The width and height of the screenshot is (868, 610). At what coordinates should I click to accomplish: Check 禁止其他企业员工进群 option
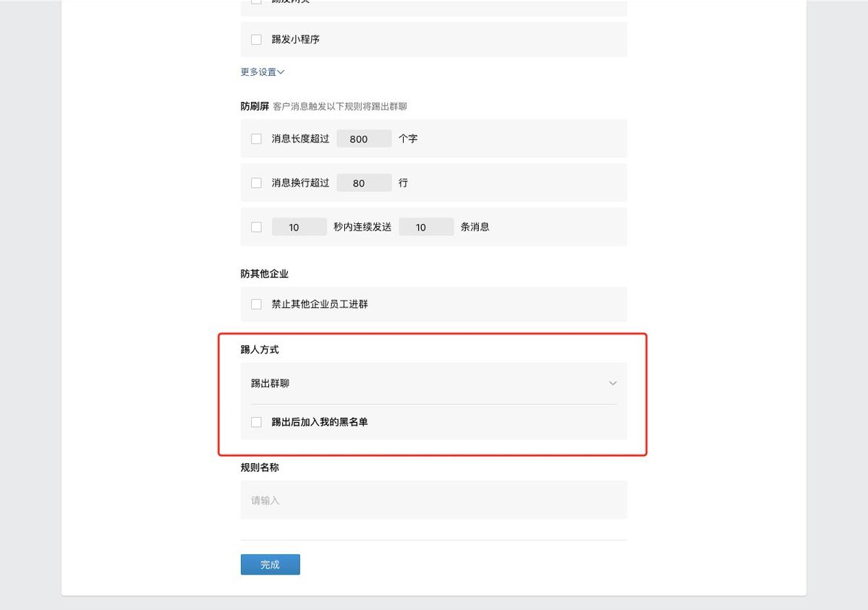(x=256, y=304)
